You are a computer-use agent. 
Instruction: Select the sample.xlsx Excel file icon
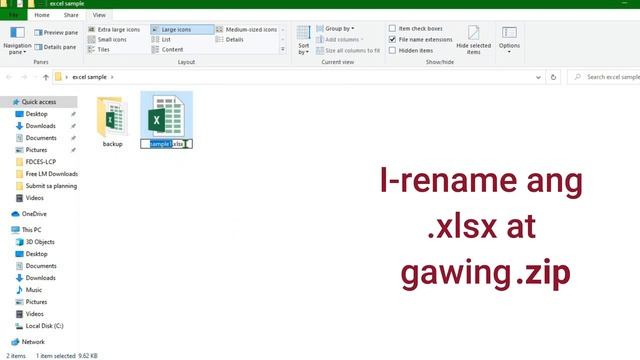point(167,116)
